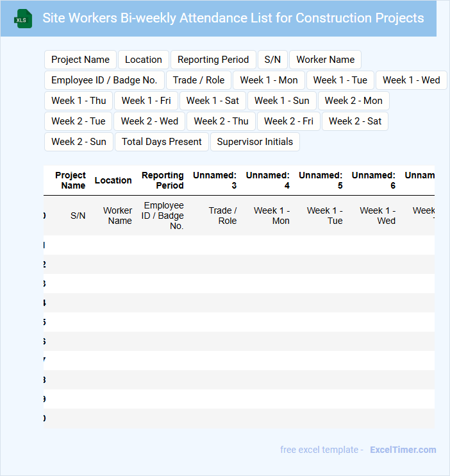Select the Week 2 - Mon tag
450x476 pixels.
coord(353,101)
